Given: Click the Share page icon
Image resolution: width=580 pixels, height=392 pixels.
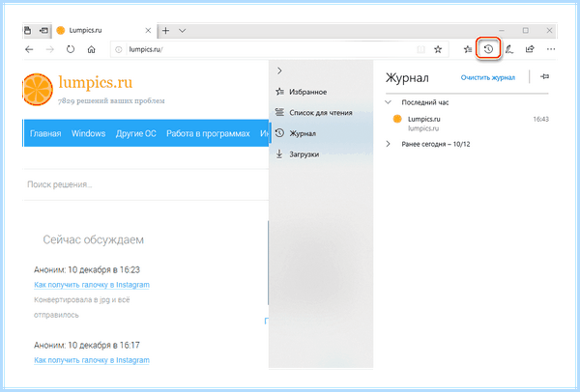Looking at the screenshot, I should pos(530,49).
